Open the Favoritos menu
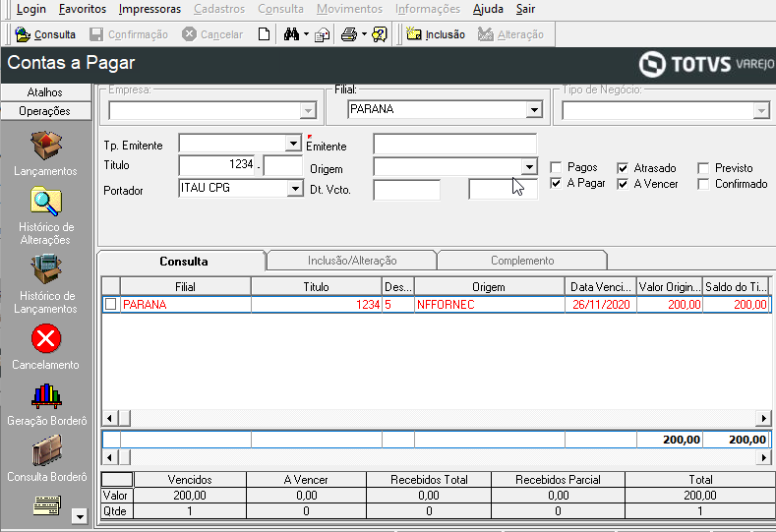Image resolution: width=776 pixels, height=532 pixels. pos(83,9)
